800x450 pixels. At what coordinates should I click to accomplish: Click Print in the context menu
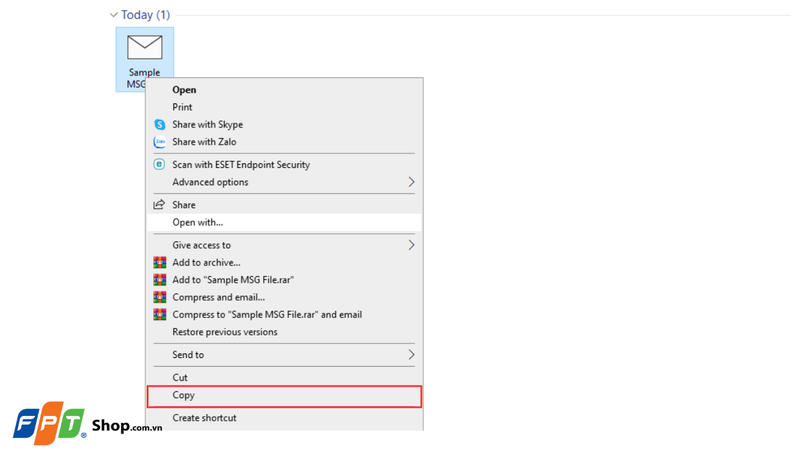click(182, 107)
